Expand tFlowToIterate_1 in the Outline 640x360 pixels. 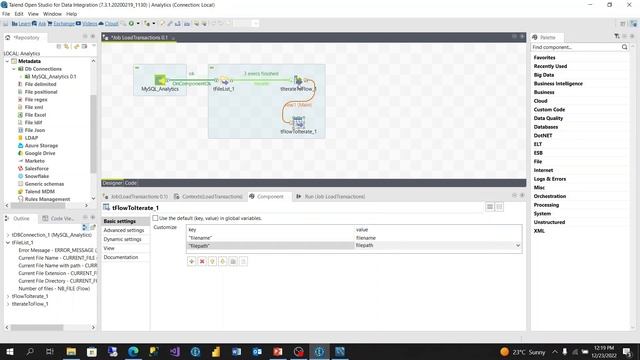click(8, 296)
